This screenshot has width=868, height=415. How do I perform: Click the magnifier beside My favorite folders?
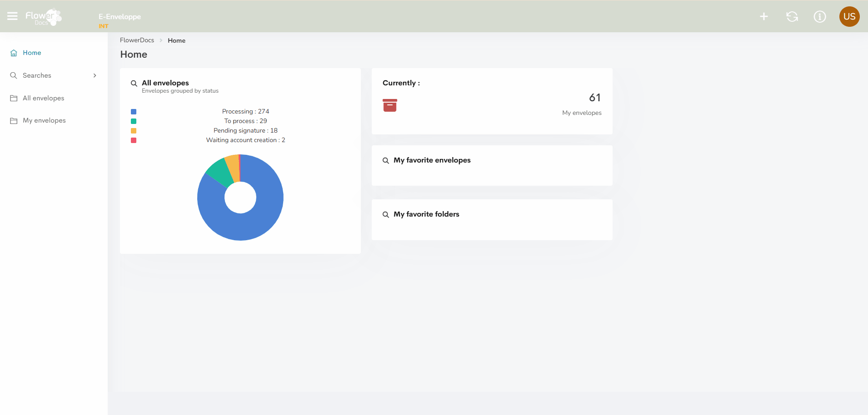(x=386, y=214)
